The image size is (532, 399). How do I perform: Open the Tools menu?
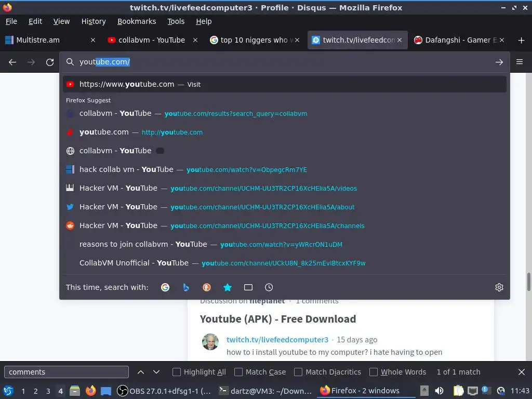tap(176, 21)
